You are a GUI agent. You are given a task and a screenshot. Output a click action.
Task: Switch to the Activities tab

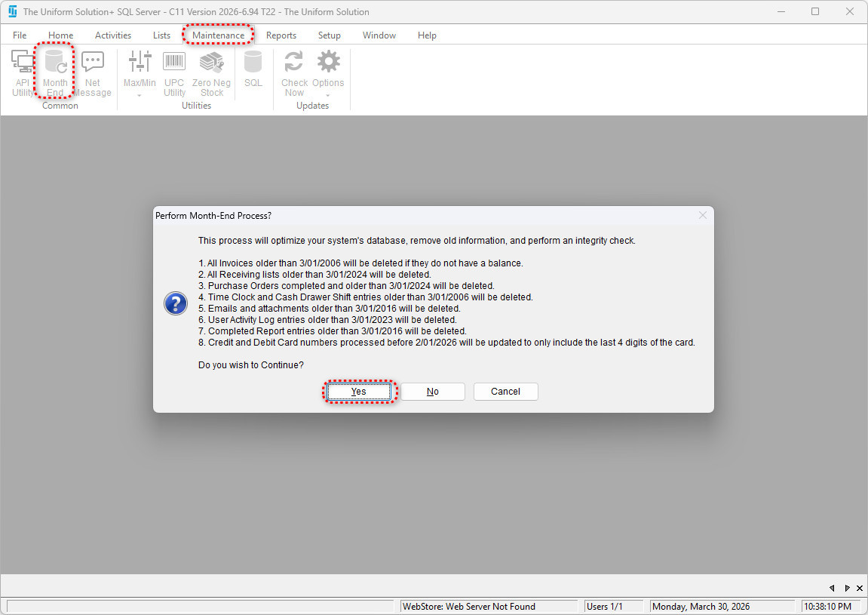[113, 35]
